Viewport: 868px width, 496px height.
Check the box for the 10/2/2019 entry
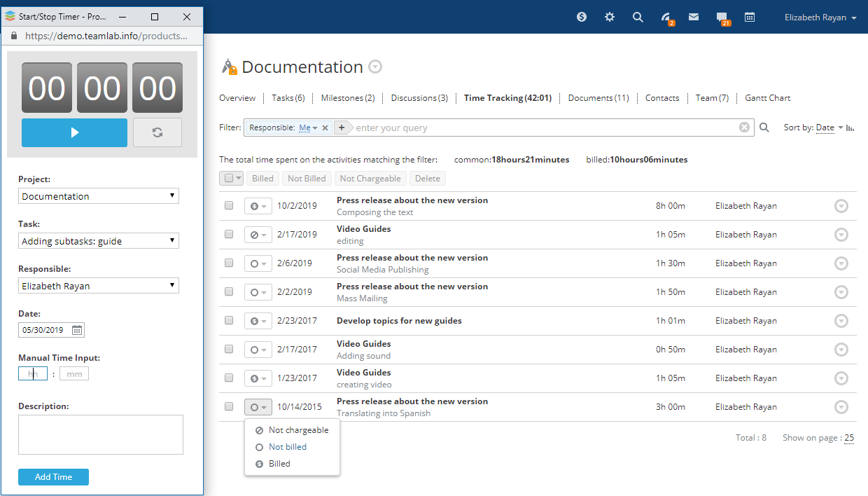229,206
